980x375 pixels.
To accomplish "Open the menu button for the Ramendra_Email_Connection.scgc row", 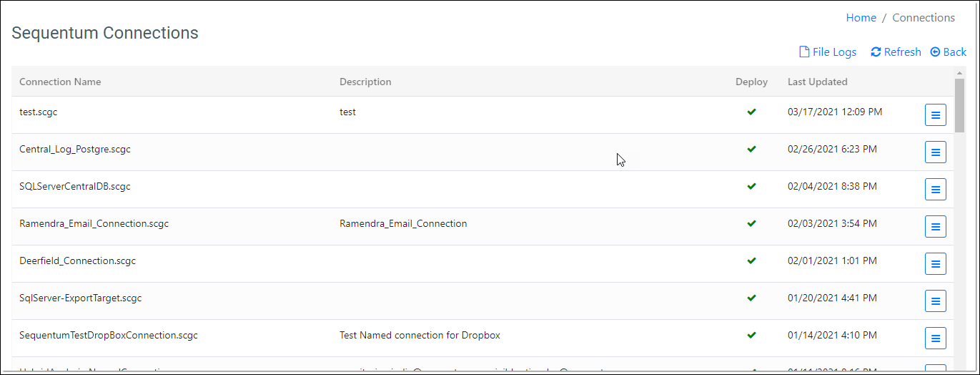I will tap(935, 226).
